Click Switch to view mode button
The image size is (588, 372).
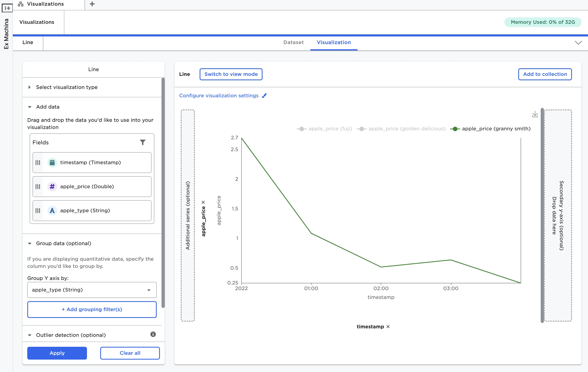[231, 74]
